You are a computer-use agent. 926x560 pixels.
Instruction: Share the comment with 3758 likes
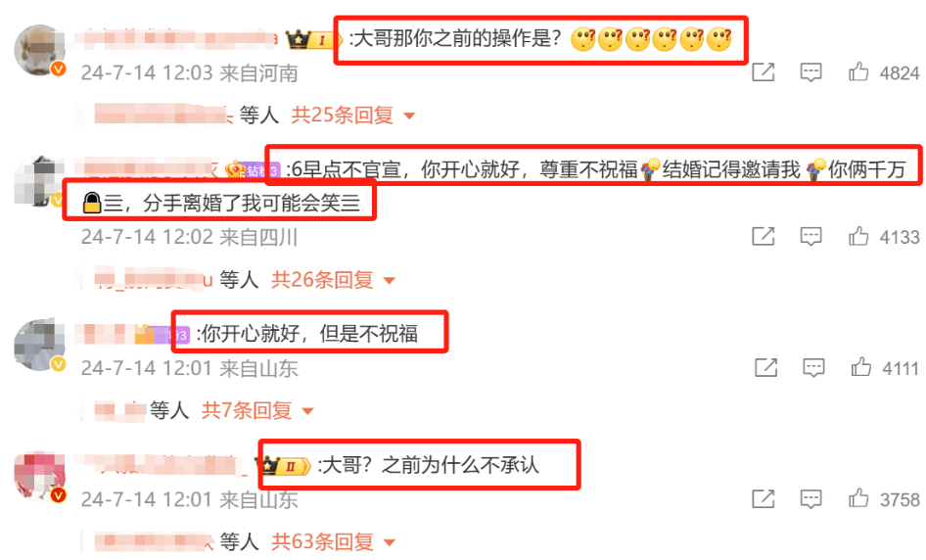point(763,498)
